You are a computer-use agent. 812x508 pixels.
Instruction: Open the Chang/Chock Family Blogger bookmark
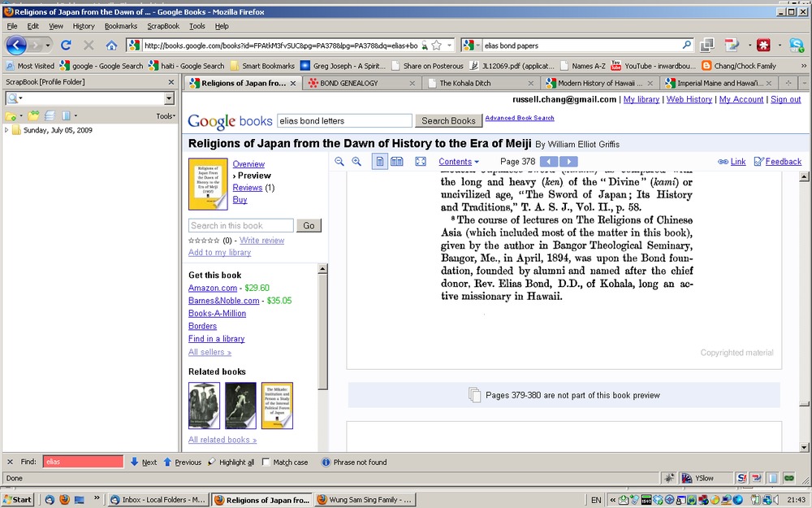coord(739,66)
